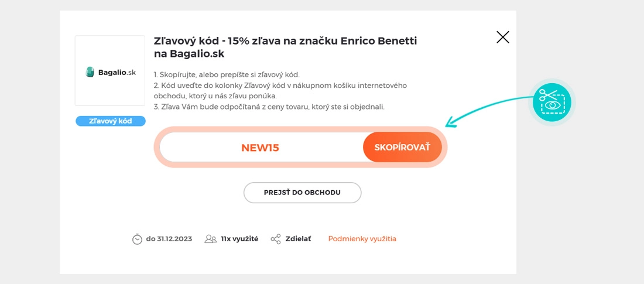This screenshot has height=284, width=644.
Task: Open the Bagalio.sk store logo card
Action: tap(110, 71)
